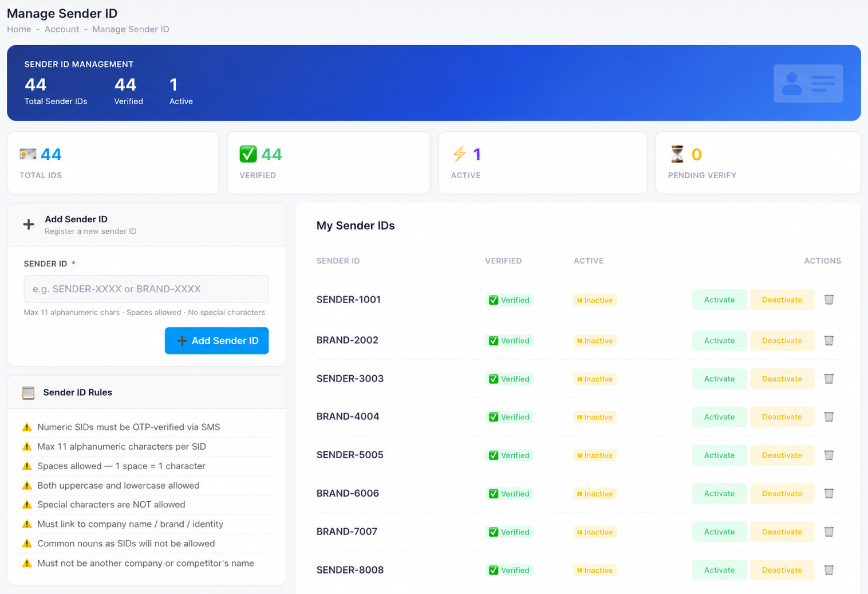Activate SENDER-5005
Image resolution: width=868 pixels, height=594 pixels.
click(x=719, y=455)
